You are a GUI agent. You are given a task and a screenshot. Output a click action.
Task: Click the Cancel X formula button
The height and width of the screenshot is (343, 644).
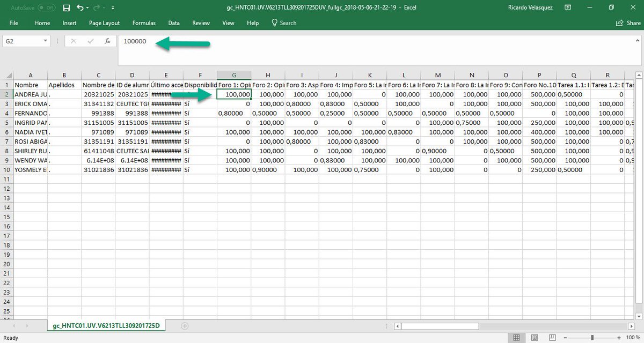[74, 41]
